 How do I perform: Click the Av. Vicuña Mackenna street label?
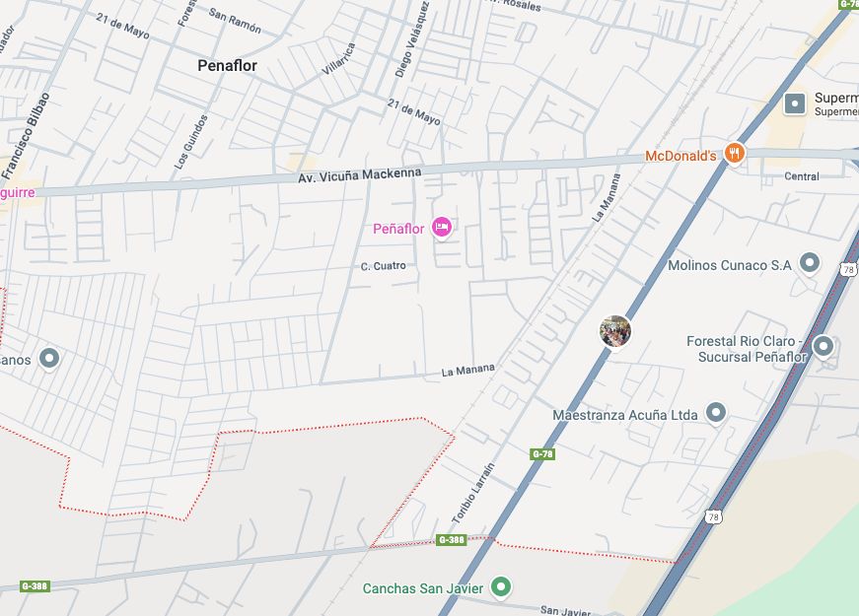pos(360,175)
